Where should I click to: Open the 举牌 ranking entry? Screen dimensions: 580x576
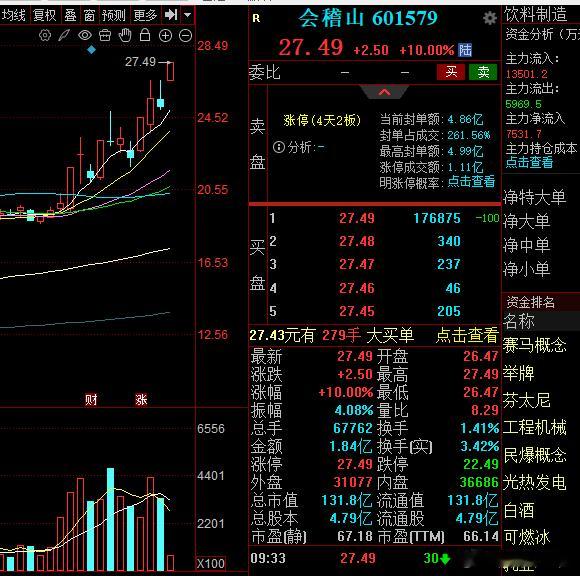pyautogui.click(x=519, y=373)
